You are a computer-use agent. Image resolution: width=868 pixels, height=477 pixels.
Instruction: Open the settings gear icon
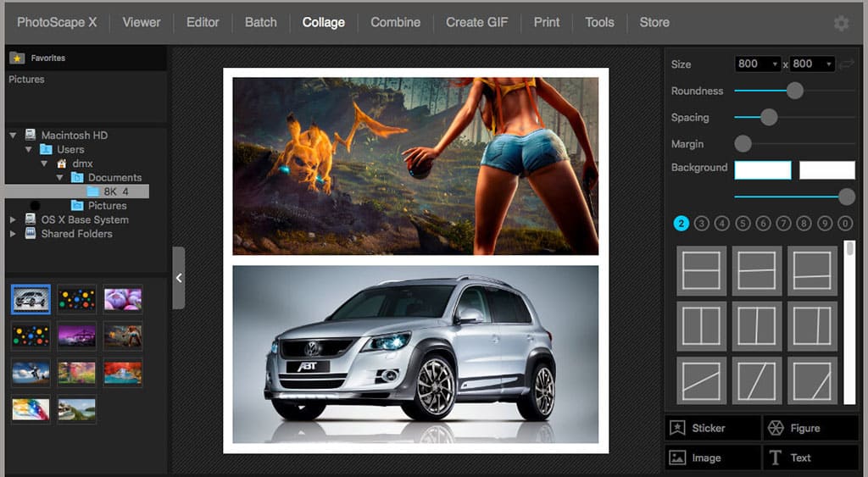[x=842, y=23]
